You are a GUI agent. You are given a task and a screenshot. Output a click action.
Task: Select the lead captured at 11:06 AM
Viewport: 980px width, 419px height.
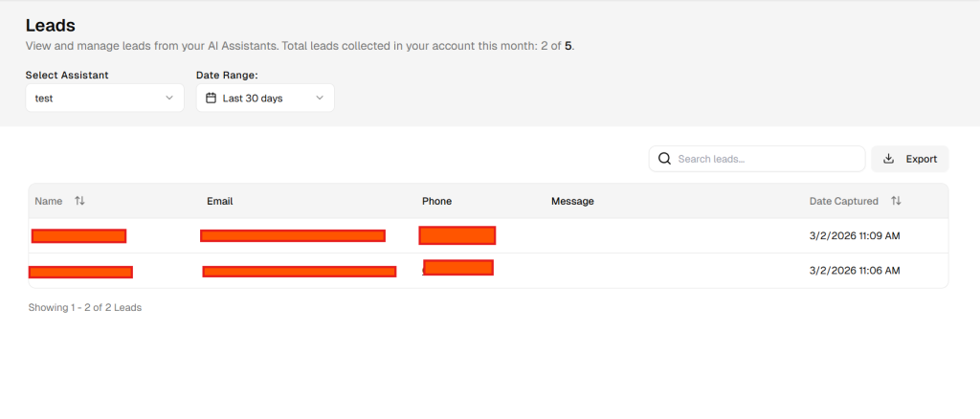pos(855,271)
